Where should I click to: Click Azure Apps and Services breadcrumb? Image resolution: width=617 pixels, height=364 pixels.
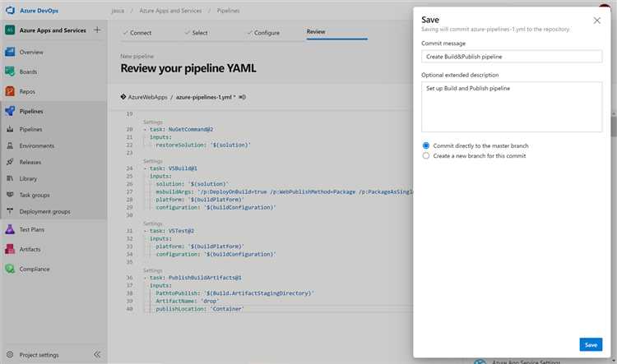[x=170, y=11]
